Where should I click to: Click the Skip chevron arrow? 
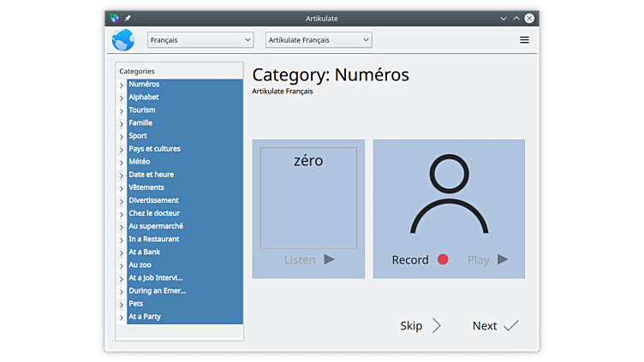click(437, 326)
